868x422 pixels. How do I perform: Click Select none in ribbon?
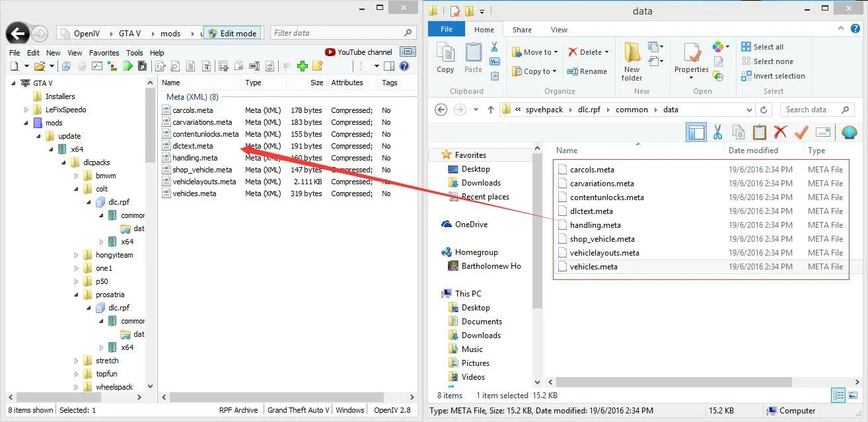point(766,61)
